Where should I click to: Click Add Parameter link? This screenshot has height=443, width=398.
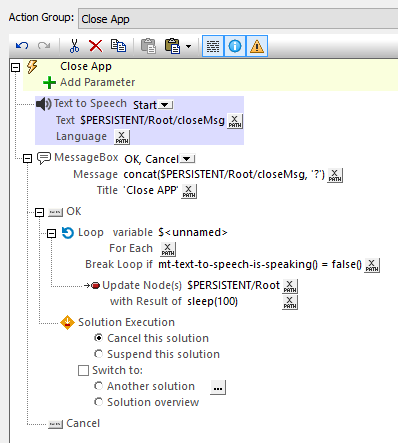(x=97, y=82)
